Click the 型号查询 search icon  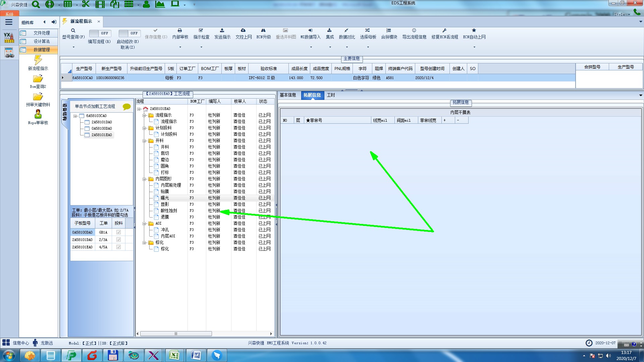73,31
